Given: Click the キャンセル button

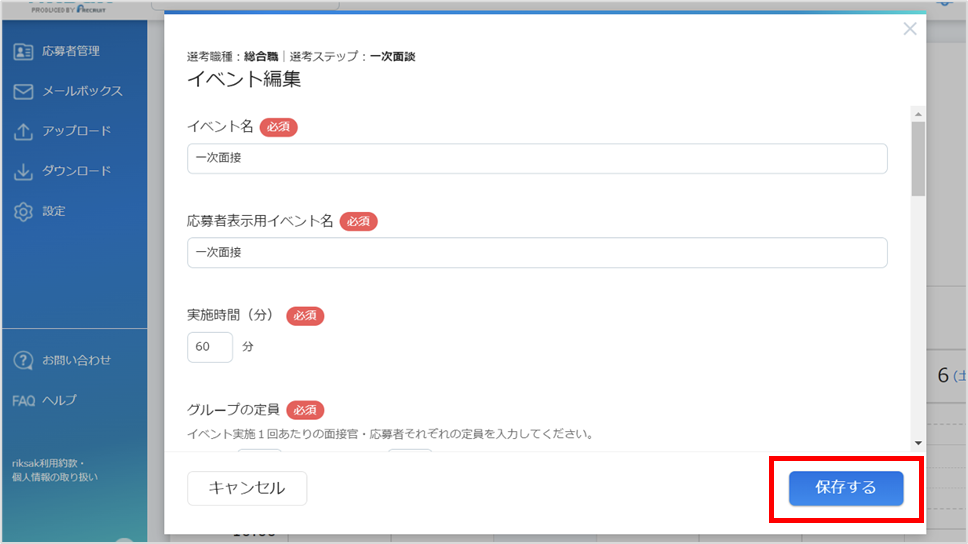Looking at the screenshot, I should coord(247,488).
